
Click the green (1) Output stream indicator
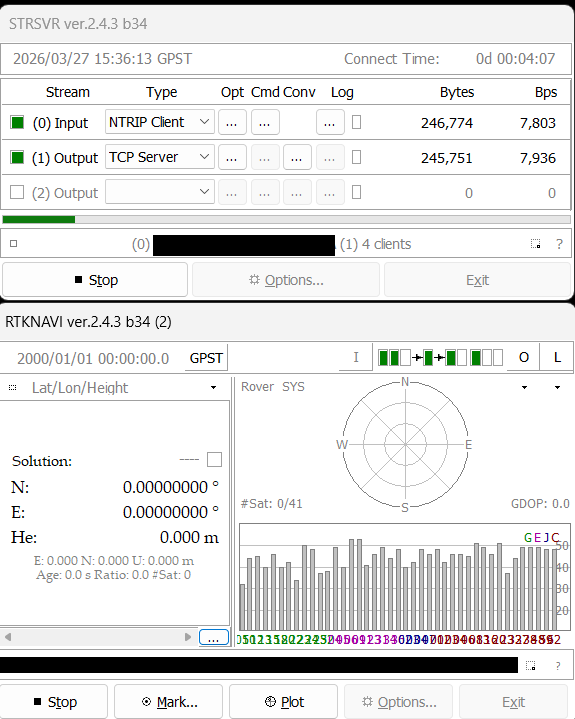pos(17,157)
